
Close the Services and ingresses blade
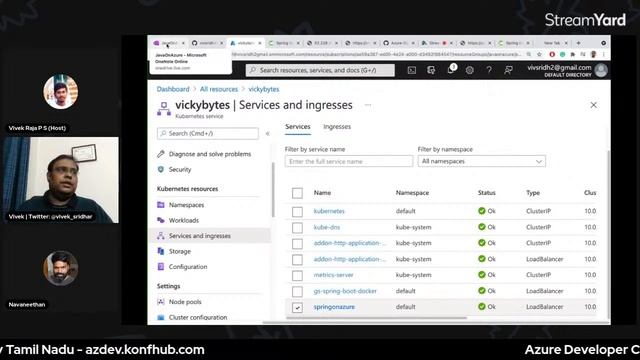click(x=593, y=105)
